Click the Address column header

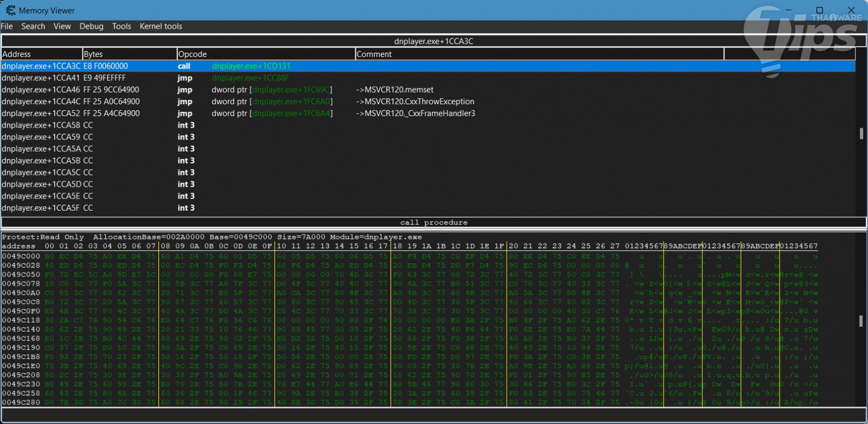41,54
